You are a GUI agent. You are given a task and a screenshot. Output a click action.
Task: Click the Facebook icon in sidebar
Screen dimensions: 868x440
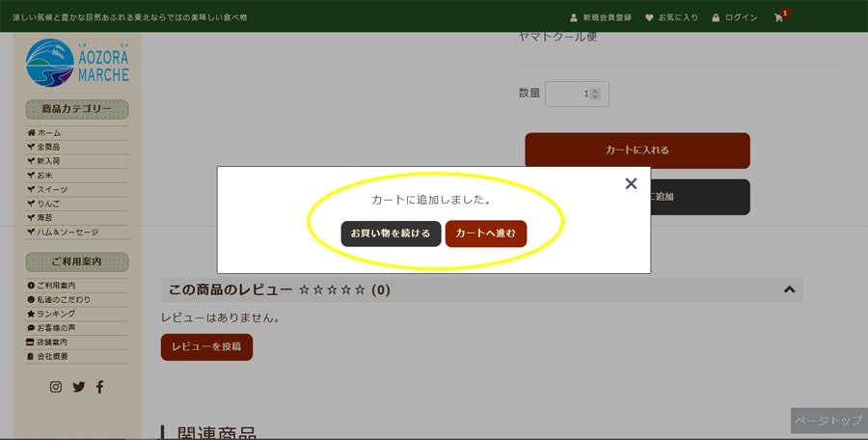click(99, 387)
